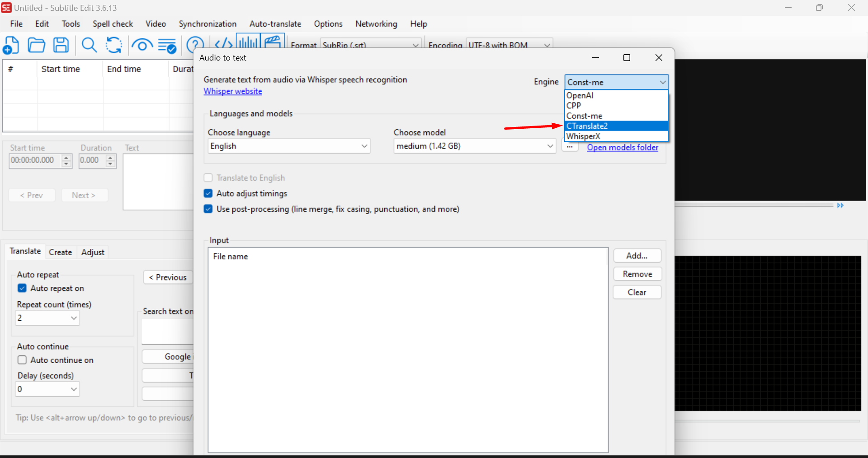Screen dimensions: 868x458
Task: Click the Start time input field
Action: (x=35, y=161)
